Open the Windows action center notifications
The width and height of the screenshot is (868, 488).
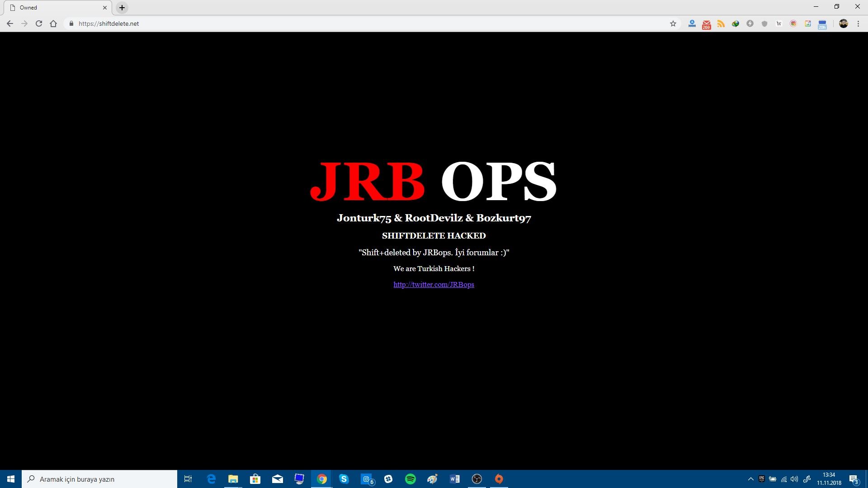coord(854,479)
